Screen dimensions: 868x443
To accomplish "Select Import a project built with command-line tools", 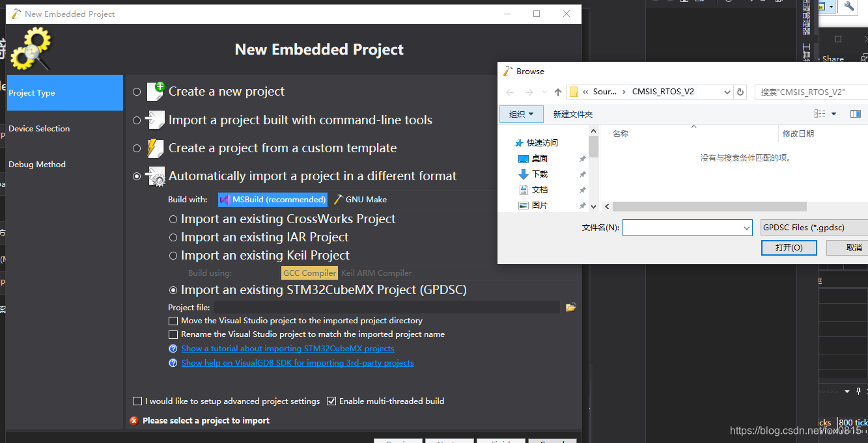I will click(x=137, y=120).
